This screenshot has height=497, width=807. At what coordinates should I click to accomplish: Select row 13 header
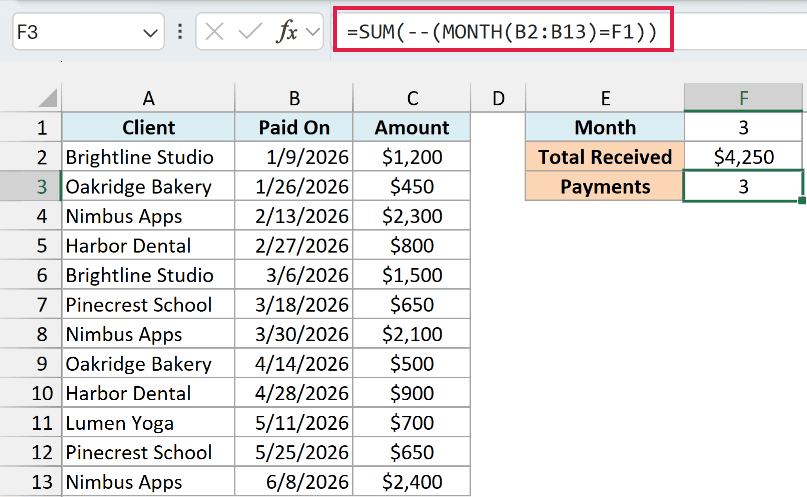[31, 482]
